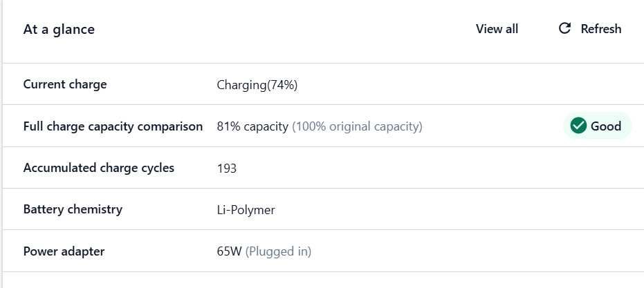Click the Plugged in status text

278,251
